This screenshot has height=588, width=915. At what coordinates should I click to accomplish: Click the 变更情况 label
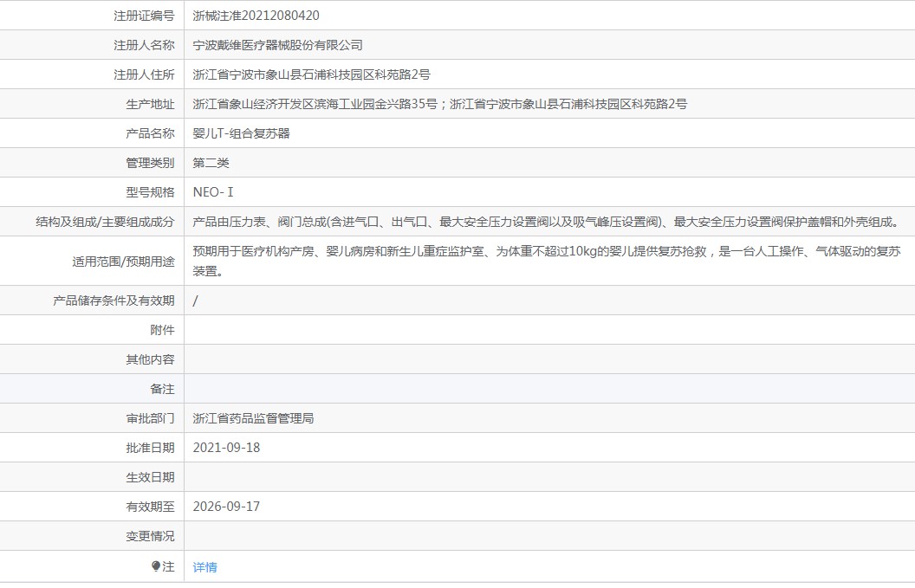click(150, 536)
